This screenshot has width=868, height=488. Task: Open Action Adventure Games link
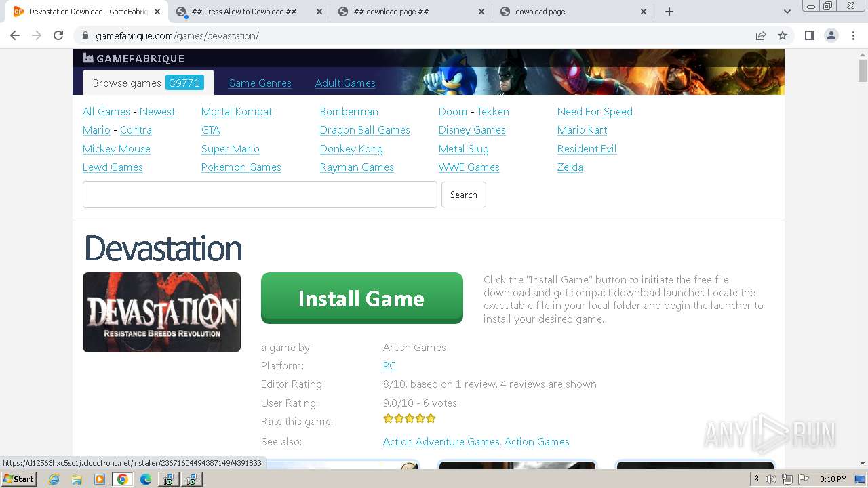point(441,442)
